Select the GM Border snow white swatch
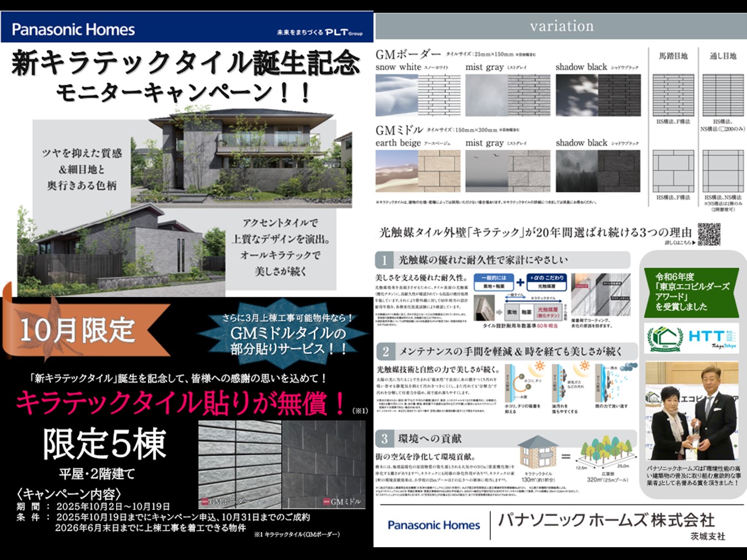Viewport: 747px width, 560px height. coord(417,94)
